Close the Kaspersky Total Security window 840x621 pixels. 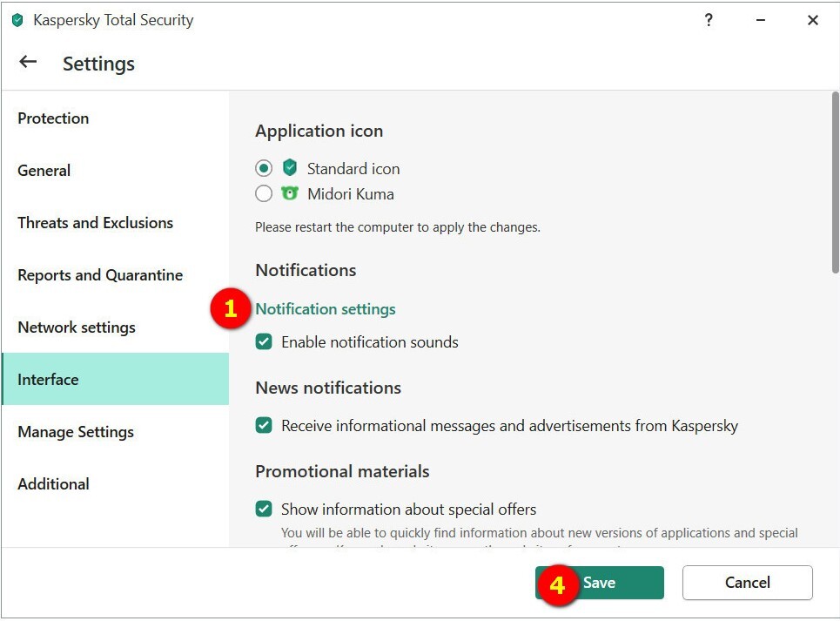coord(813,20)
